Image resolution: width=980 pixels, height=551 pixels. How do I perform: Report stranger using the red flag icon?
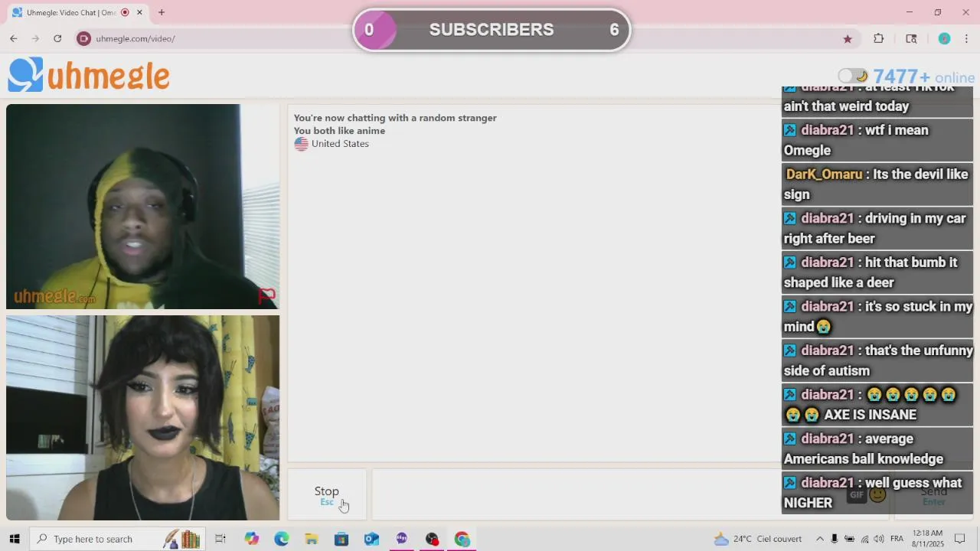(x=266, y=295)
